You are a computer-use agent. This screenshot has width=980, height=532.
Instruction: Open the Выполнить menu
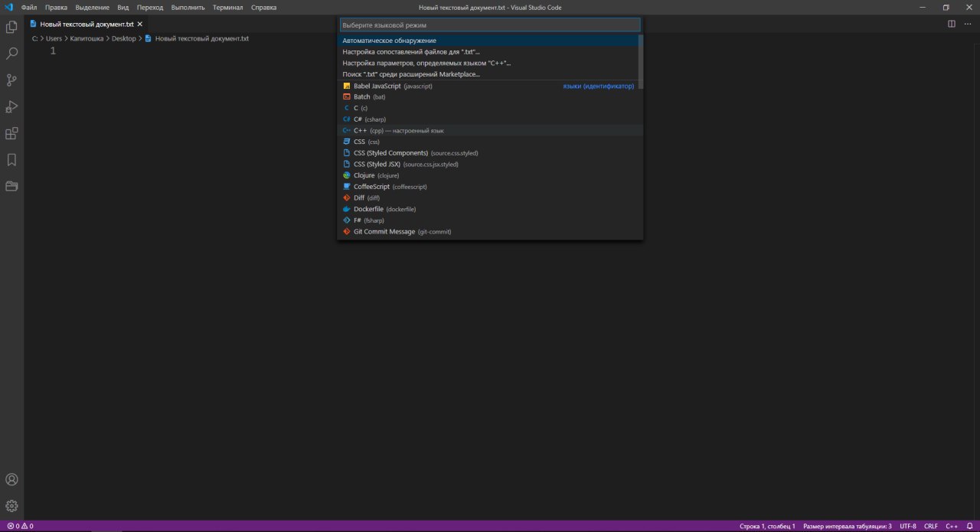coord(188,7)
